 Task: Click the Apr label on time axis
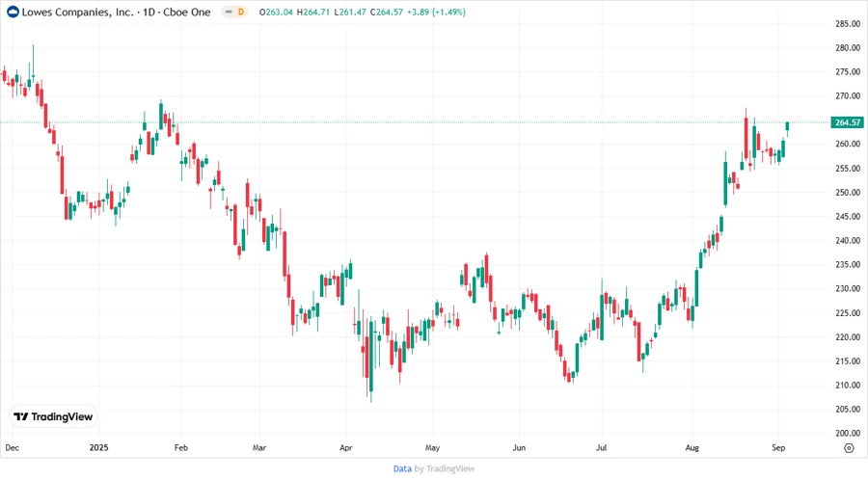point(346,447)
